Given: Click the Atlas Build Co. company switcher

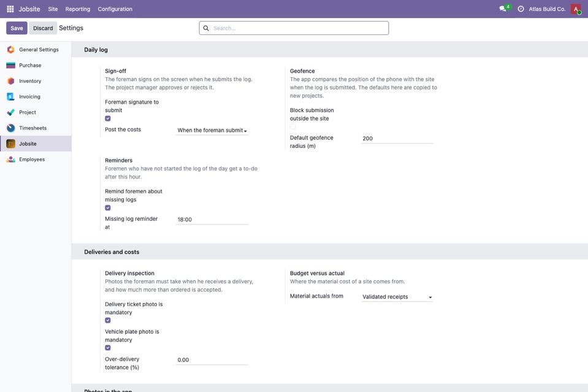Looking at the screenshot, I should (547, 9).
